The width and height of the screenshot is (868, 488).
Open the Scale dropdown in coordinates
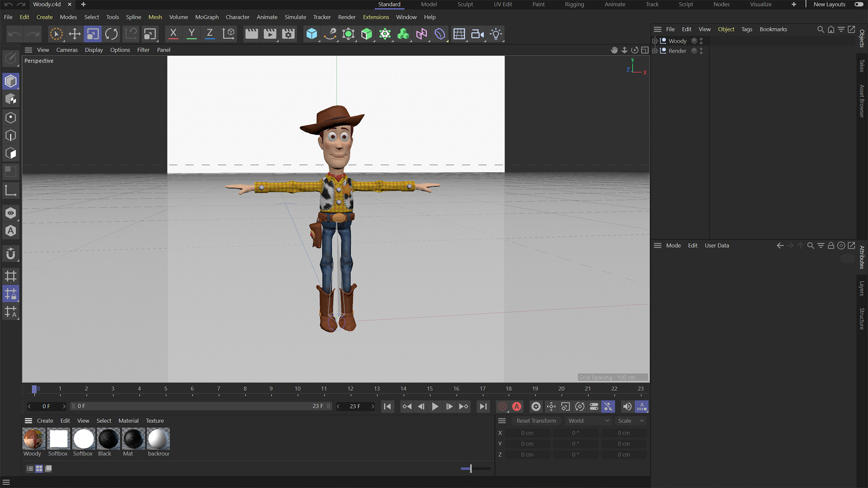(x=631, y=421)
